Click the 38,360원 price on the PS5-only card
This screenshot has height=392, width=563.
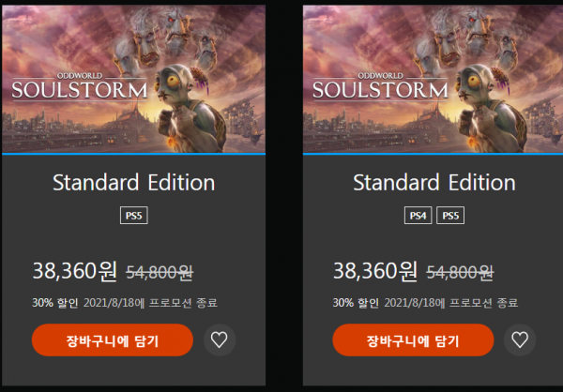[75, 271]
